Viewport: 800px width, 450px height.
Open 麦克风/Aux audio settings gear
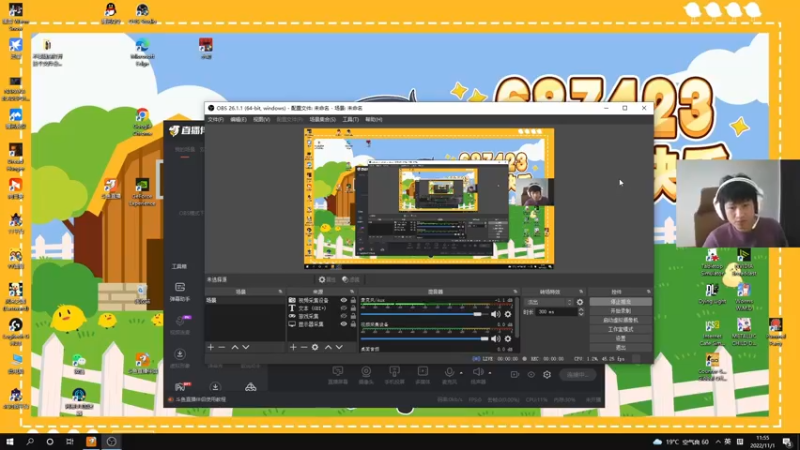(508, 314)
